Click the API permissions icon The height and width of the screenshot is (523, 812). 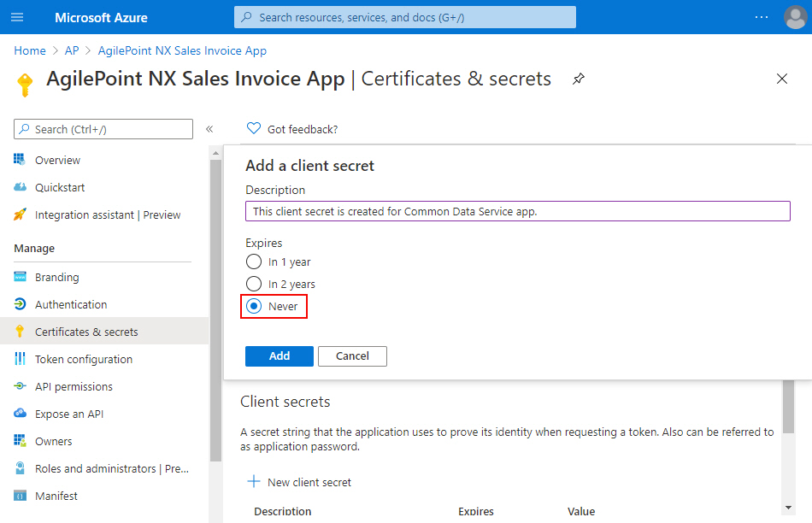click(x=20, y=385)
